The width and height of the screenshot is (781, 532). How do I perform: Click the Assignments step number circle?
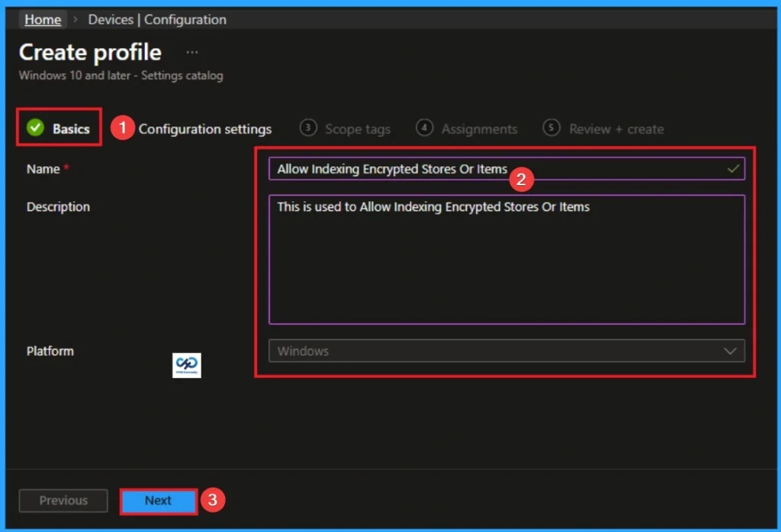[425, 128]
